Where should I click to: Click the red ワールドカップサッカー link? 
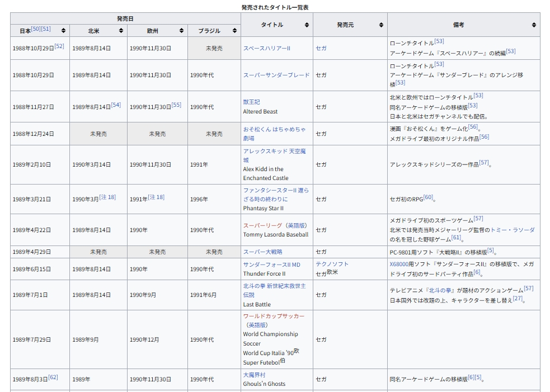tap(274, 316)
